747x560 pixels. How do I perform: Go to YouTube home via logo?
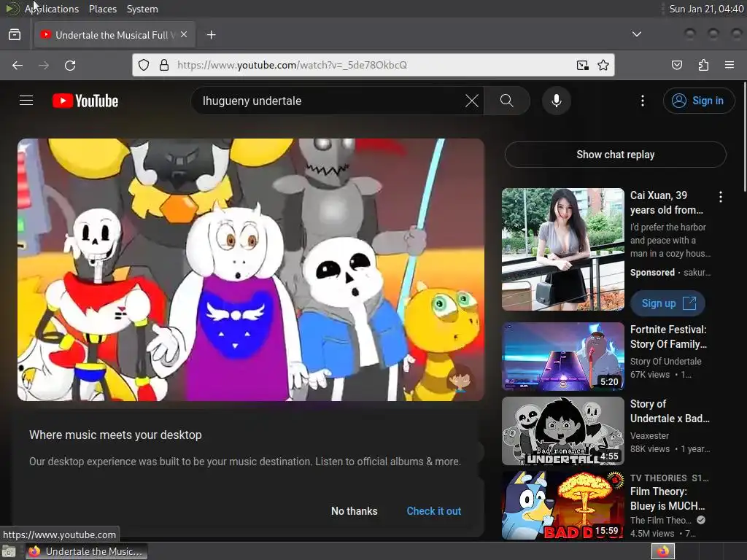[x=85, y=101]
